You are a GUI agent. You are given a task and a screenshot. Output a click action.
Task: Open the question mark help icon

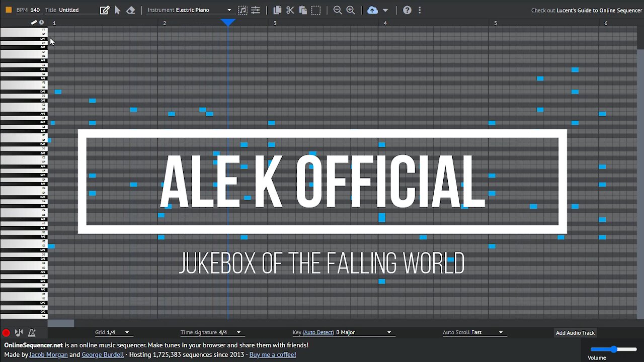point(407,10)
